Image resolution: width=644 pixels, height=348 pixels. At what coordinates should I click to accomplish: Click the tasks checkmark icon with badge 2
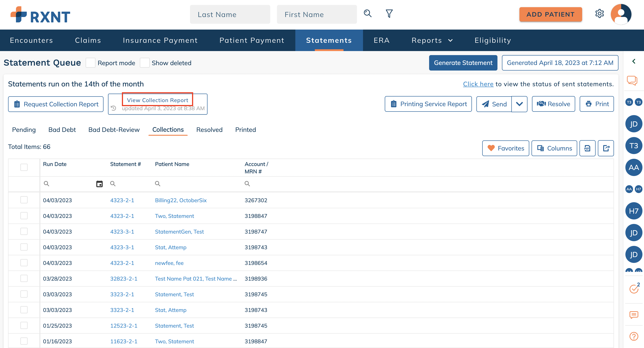[x=634, y=289]
